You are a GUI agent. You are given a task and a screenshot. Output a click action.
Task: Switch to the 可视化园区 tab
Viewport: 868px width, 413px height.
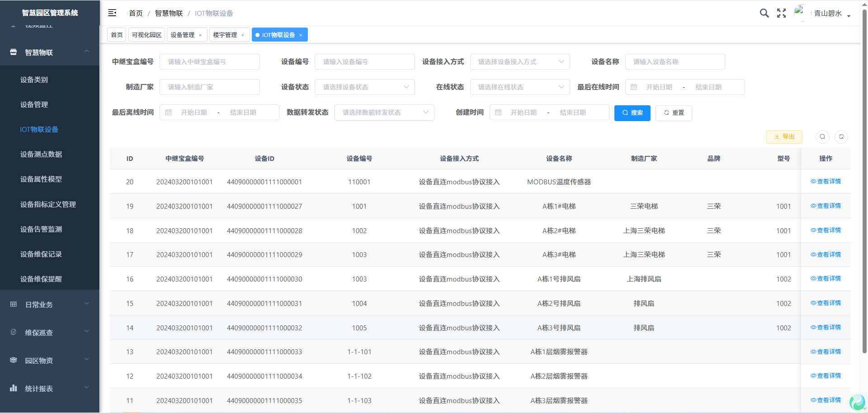click(x=146, y=35)
